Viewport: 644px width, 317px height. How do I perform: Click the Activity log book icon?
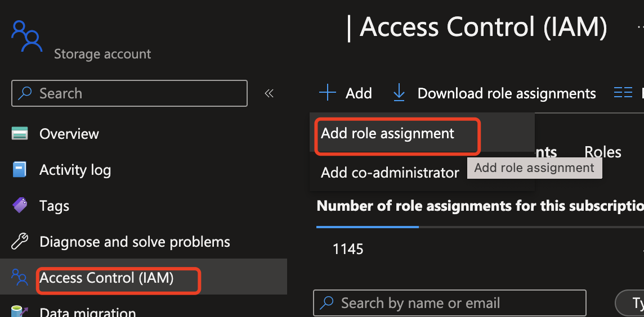20,170
